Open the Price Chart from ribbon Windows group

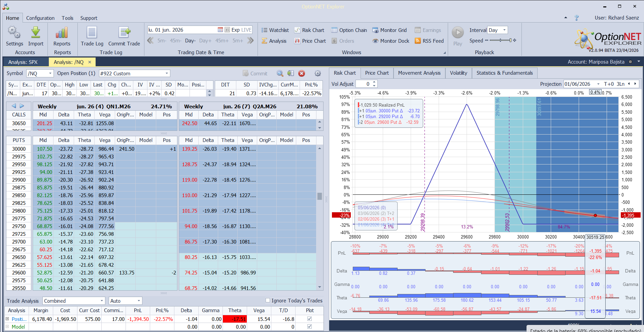point(310,41)
